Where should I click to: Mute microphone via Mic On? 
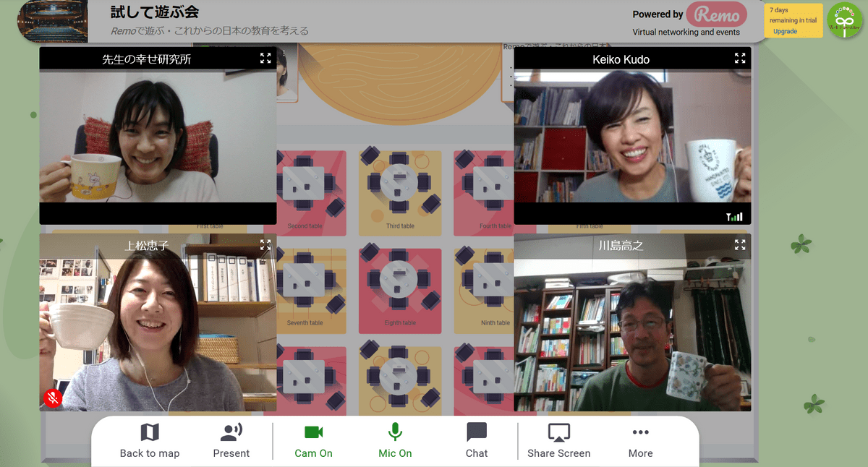pos(395,441)
